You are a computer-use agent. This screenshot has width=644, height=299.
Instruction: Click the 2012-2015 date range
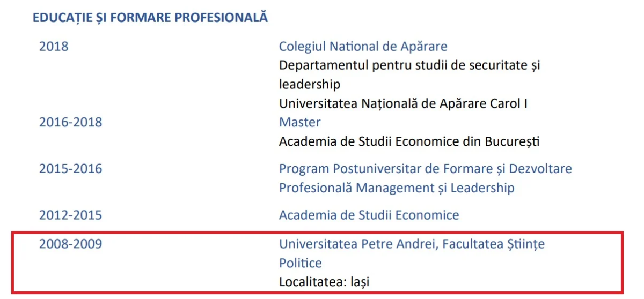coord(70,215)
